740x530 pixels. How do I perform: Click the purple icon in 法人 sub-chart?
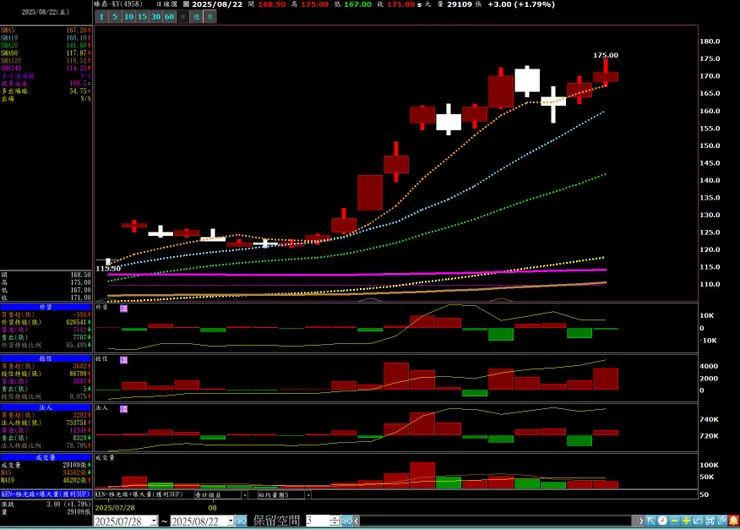(124, 409)
